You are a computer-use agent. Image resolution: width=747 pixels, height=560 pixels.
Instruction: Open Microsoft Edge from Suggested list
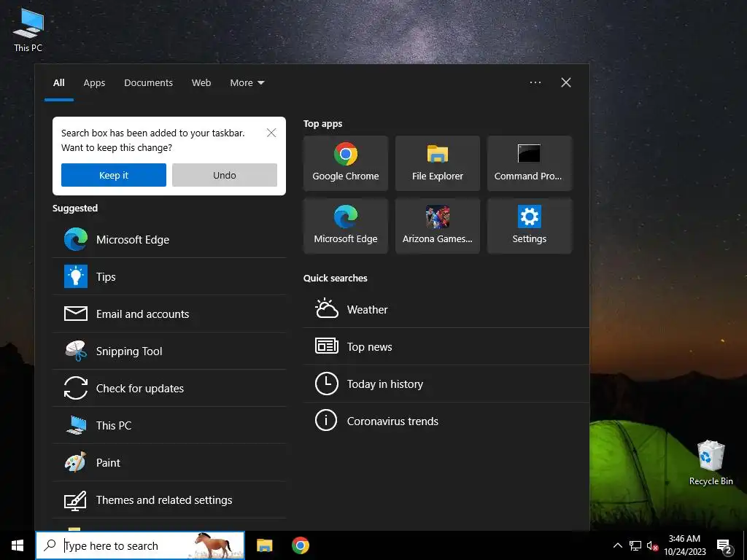click(169, 239)
